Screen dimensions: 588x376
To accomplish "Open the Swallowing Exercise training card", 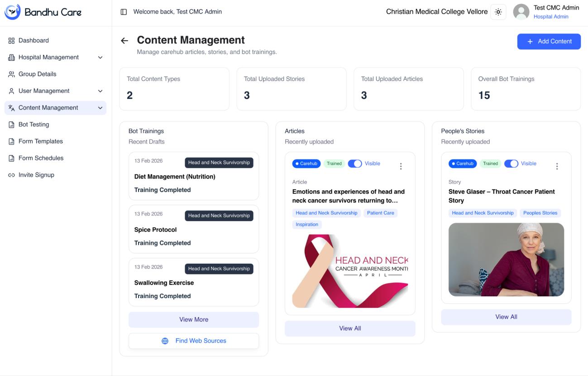I will point(194,282).
